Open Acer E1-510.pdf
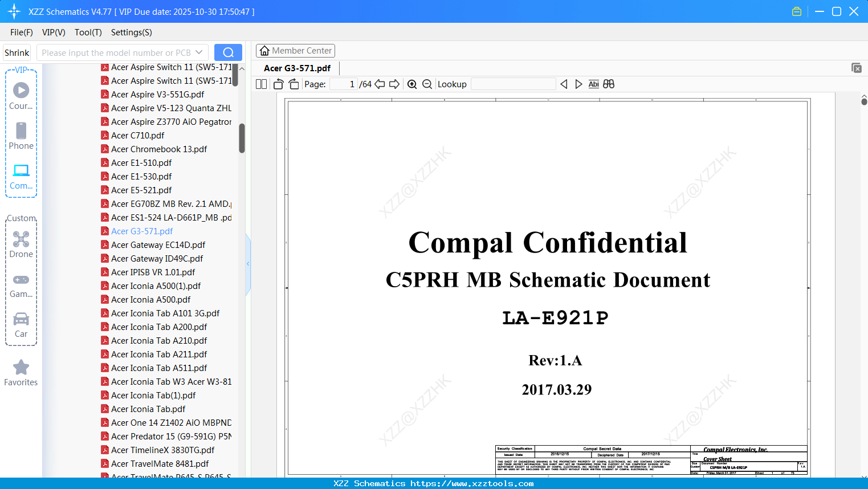Image resolution: width=868 pixels, height=489 pixels. [136, 163]
